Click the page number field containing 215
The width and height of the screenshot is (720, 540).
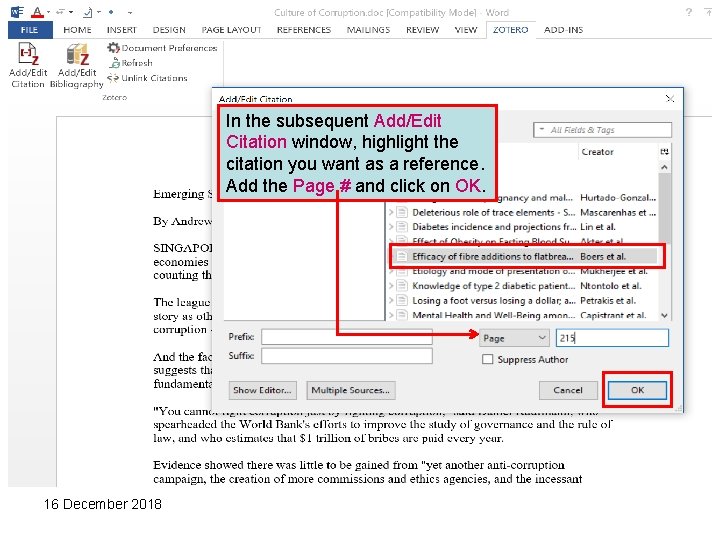tap(612, 338)
